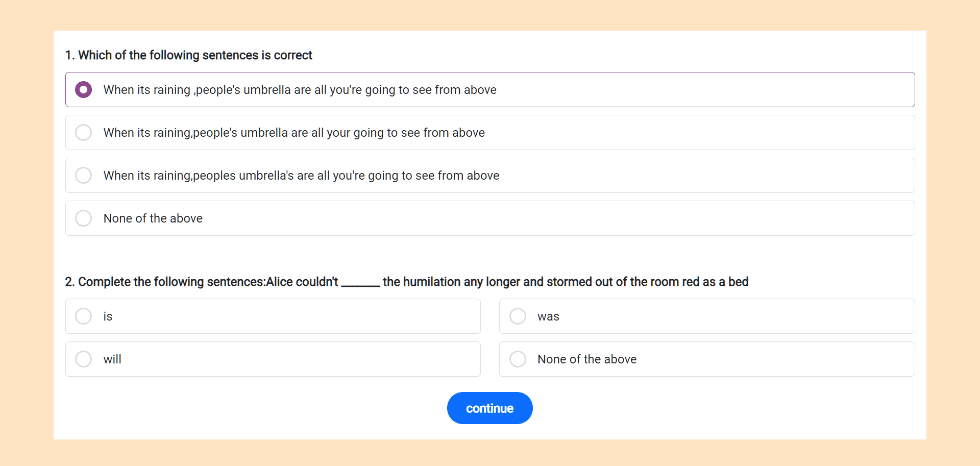Click the "will" option card

click(273, 359)
